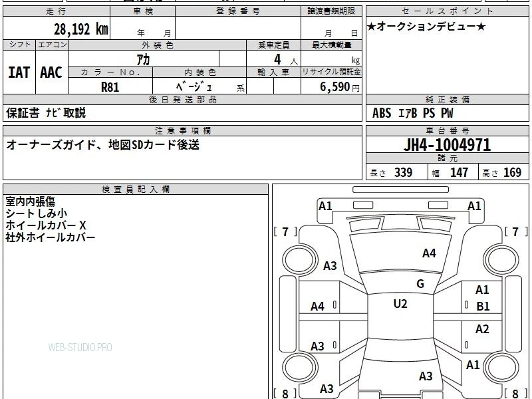Image resolution: width=532 pixels, height=399 pixels.
Task: Click the A3 mark on the rear hatch
Action: pyautogui.click(x=426, y=376)
